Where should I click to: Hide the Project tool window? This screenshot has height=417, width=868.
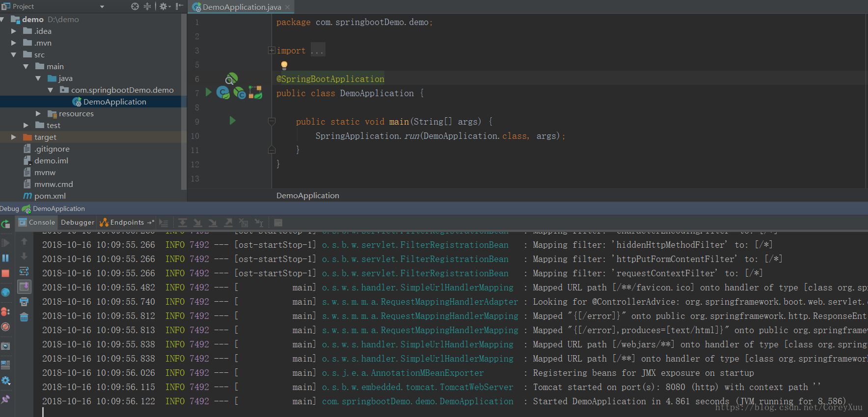coord(180,6)
